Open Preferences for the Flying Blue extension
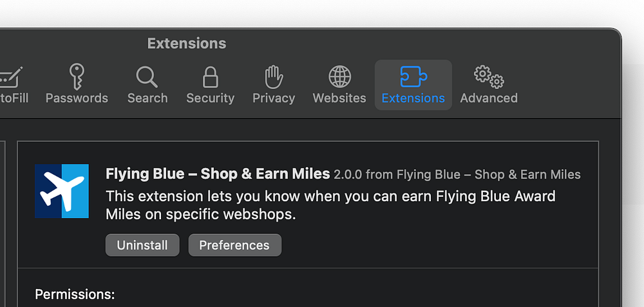644x307 pixels. (x=234, y=245)
